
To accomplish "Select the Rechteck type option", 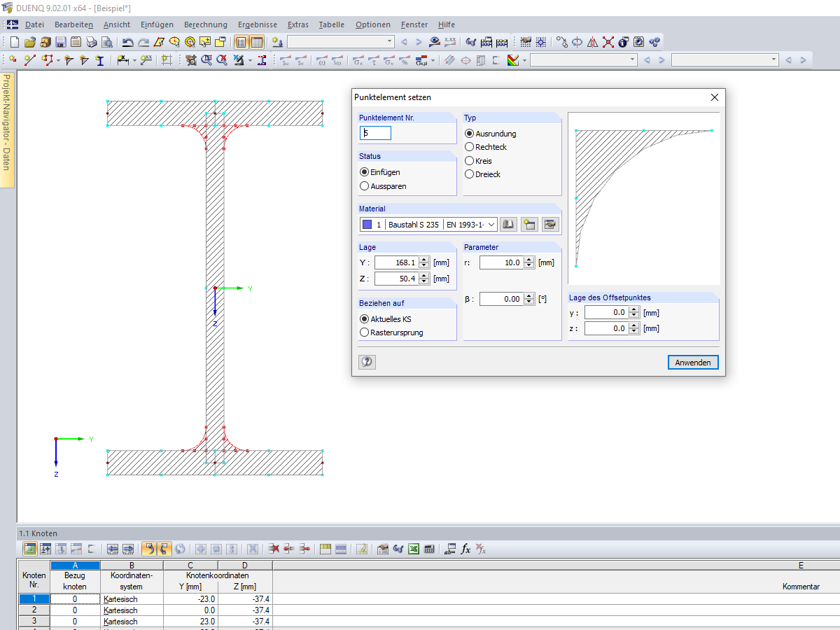I will (x=470, y=147).
